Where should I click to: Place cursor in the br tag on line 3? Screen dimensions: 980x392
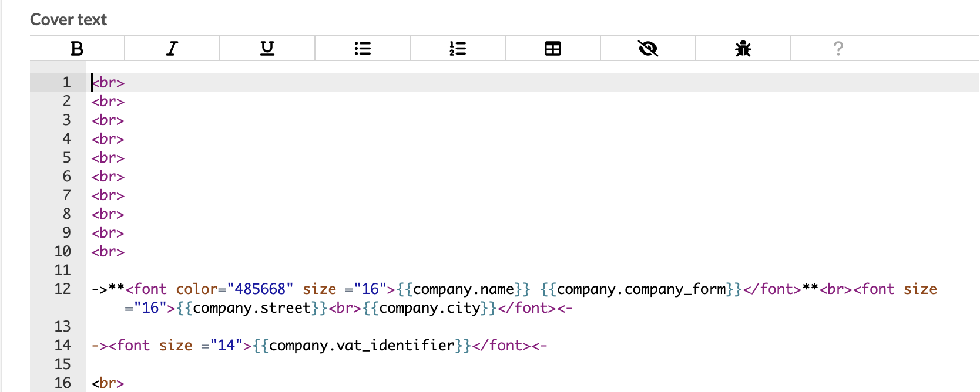[108, 120]
